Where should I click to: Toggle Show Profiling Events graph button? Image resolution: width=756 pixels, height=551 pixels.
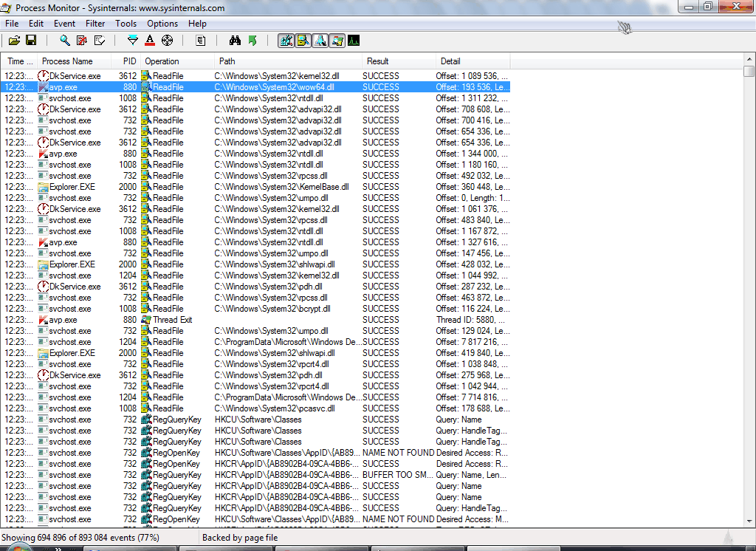point(354,41)
